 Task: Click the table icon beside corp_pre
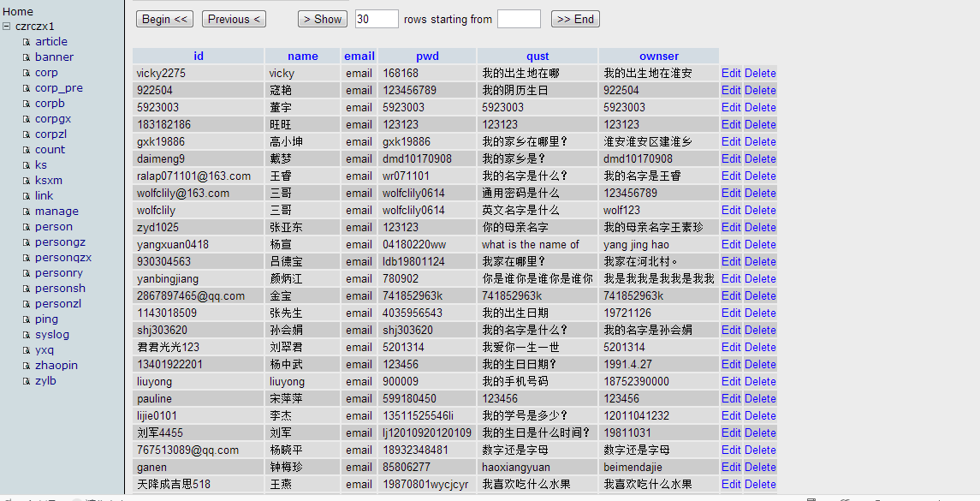click(x=27, y=88)
